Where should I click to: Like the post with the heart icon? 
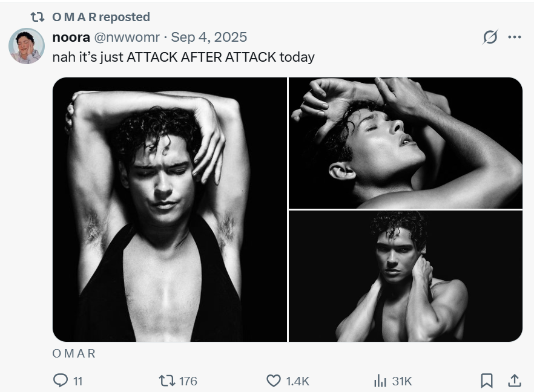click(274, 381)
